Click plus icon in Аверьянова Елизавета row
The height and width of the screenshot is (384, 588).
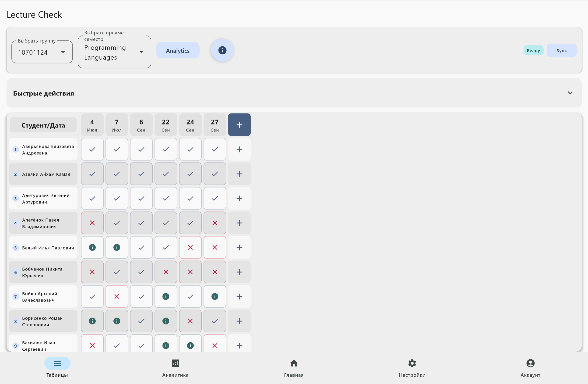239,149
